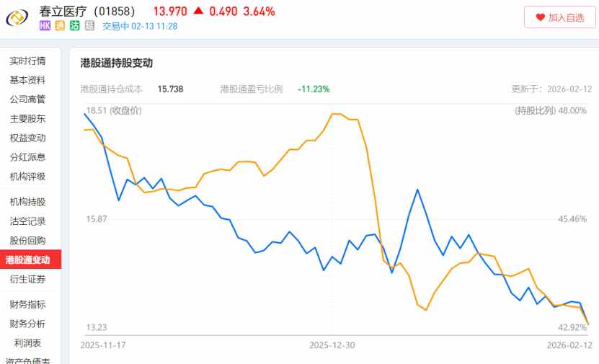
Task: Go to 基本资料 in sidebar
Action: tap(27, 80)
